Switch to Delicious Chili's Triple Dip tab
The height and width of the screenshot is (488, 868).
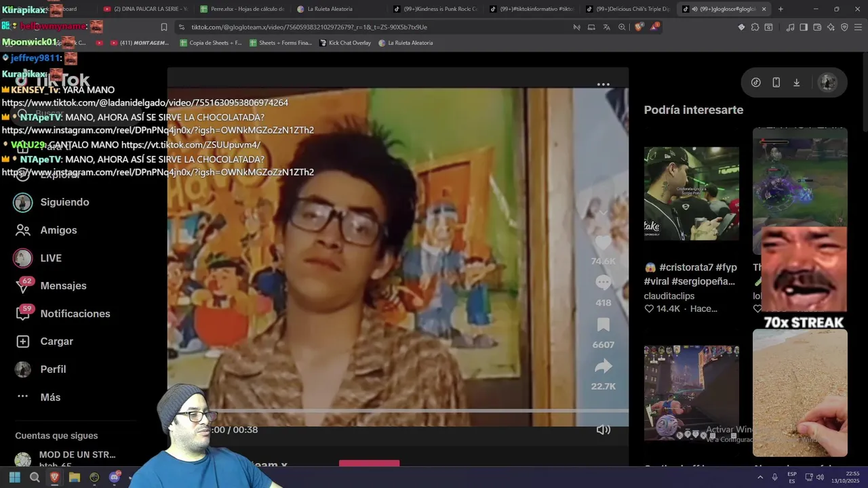click(628, 9)
